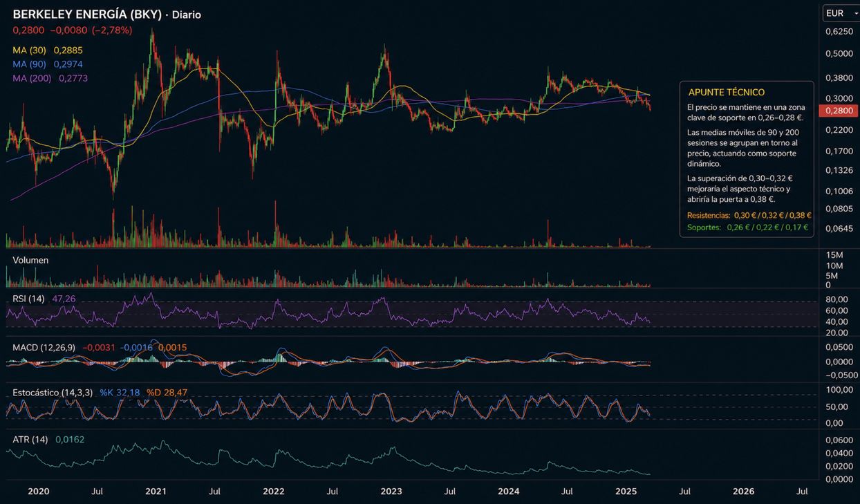Click the MACD value −0,0031

tap(98, 347)
